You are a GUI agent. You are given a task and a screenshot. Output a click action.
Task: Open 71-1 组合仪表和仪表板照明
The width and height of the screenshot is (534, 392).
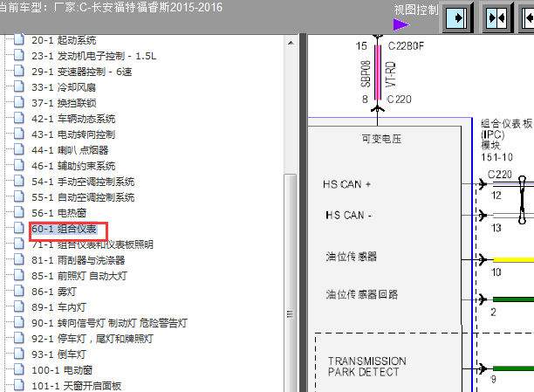[92, 244]
